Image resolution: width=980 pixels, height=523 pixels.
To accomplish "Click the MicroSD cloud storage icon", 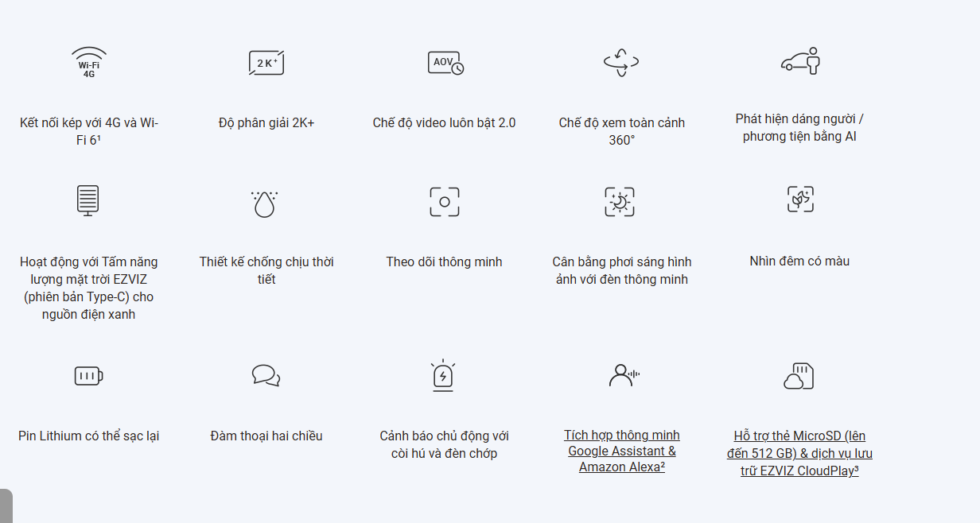I will click(799, 376).
